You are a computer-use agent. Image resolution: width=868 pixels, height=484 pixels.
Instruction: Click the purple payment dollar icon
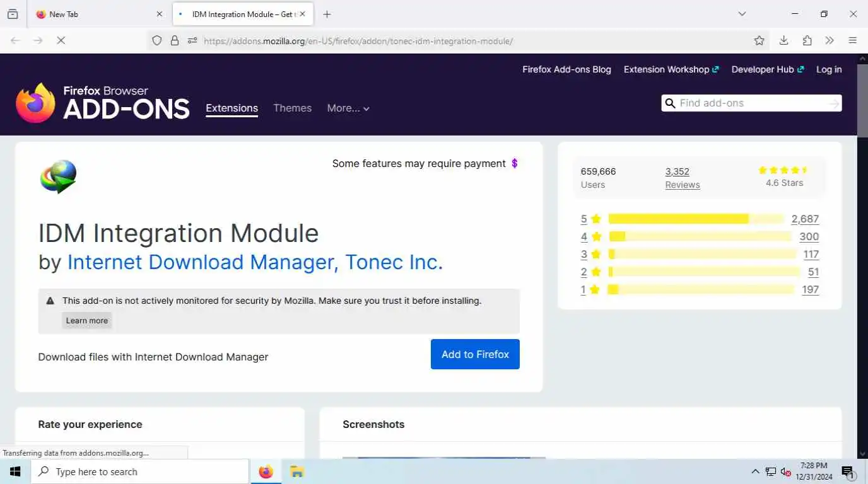(515, 163)
